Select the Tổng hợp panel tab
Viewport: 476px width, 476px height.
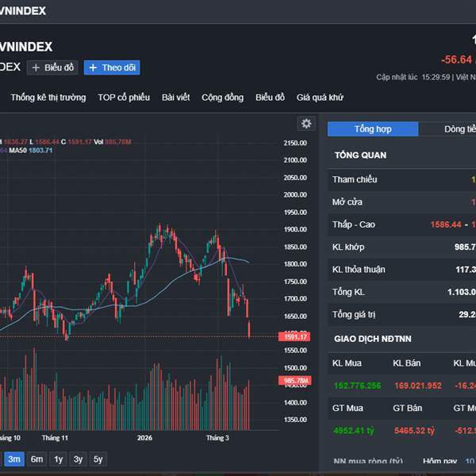click(x=373, y=129)
